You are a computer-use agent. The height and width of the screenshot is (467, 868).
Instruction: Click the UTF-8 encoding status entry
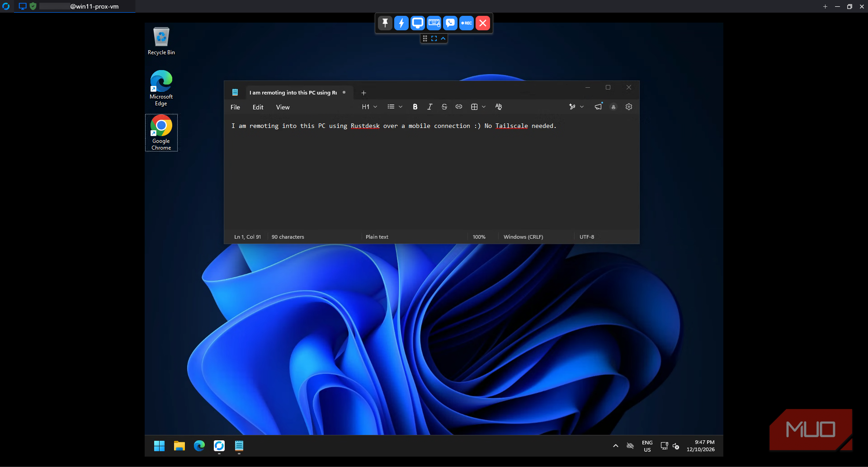(587, 237)
